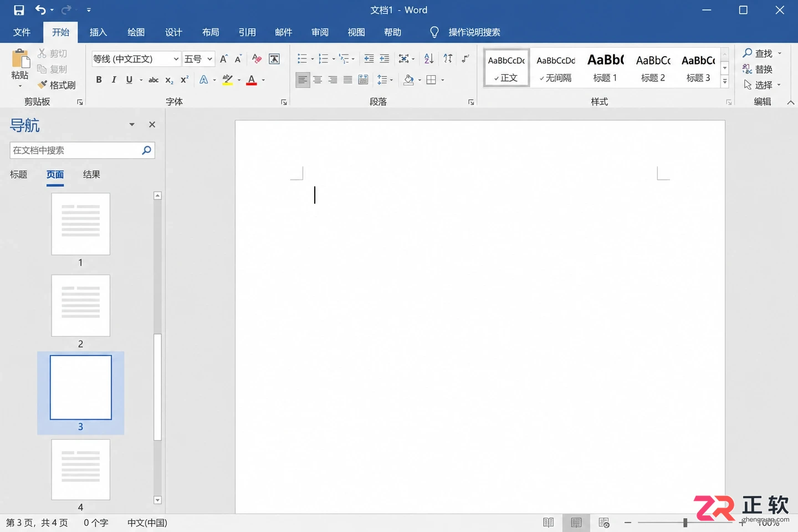The height and width of the screenshot is (532, 798).
Task: Click search magnifier in navigation box
Action: 147,150
